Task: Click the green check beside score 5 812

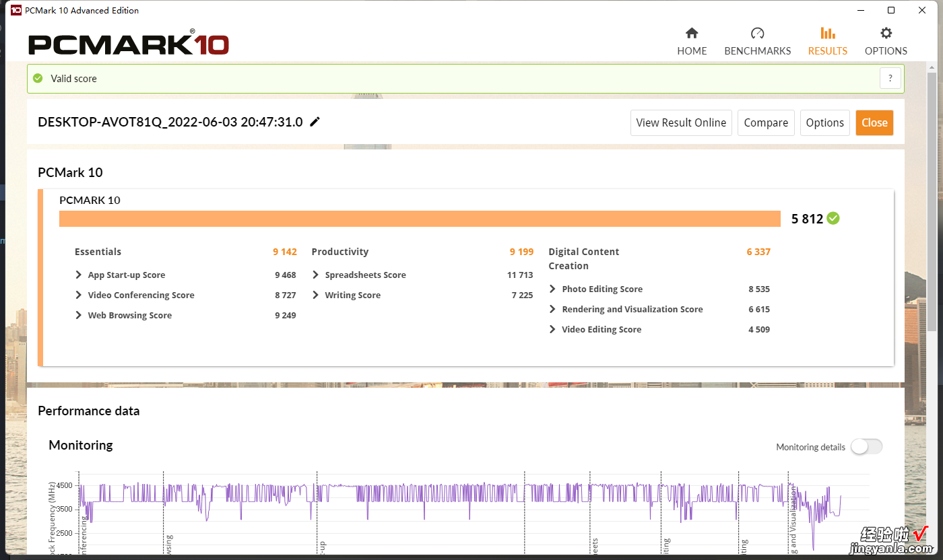Action: [x=833, y=218]
